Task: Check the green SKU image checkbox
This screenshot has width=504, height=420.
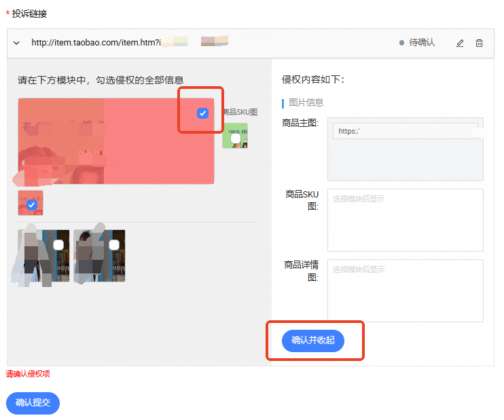Action: [236, 138]
